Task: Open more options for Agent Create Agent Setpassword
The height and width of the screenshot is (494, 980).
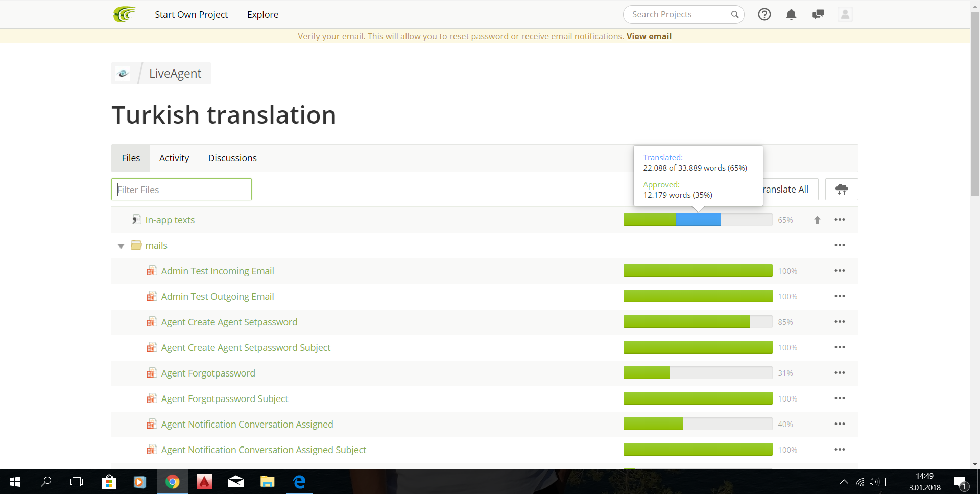Action: [840, 322]
